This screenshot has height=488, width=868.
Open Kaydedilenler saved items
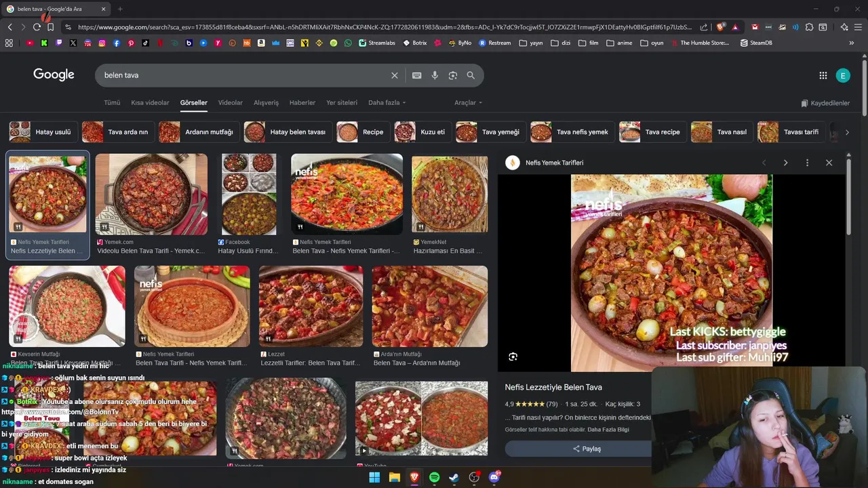pyautogui.click(x=825, y=103)
